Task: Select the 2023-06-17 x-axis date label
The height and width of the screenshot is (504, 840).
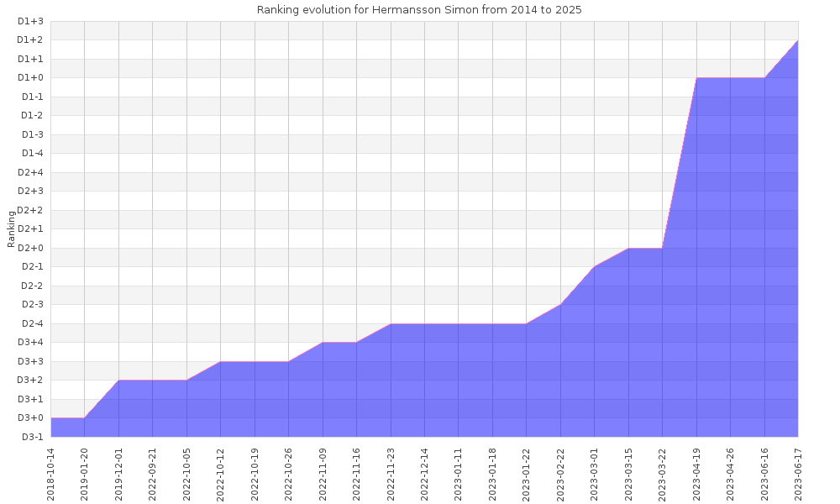Action: [798, 473]
